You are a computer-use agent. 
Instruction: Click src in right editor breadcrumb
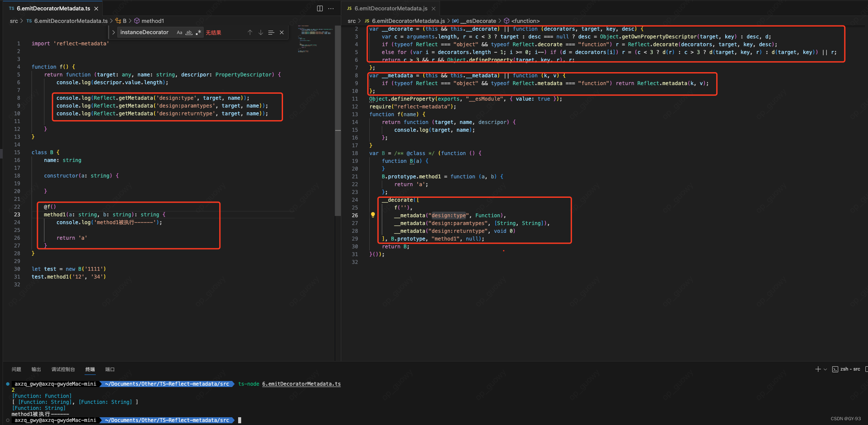pos(352,21)
